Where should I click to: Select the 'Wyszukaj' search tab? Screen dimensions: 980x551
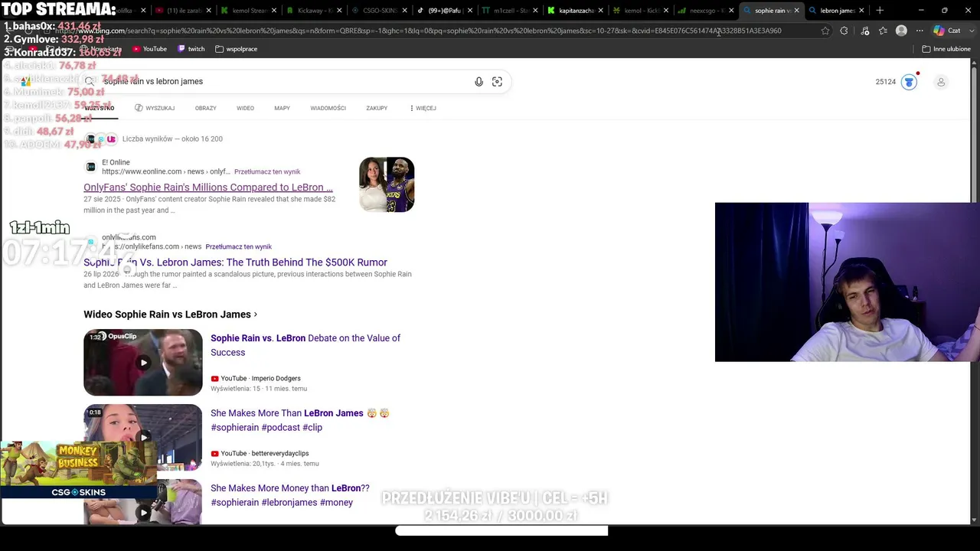pos(155,108)
